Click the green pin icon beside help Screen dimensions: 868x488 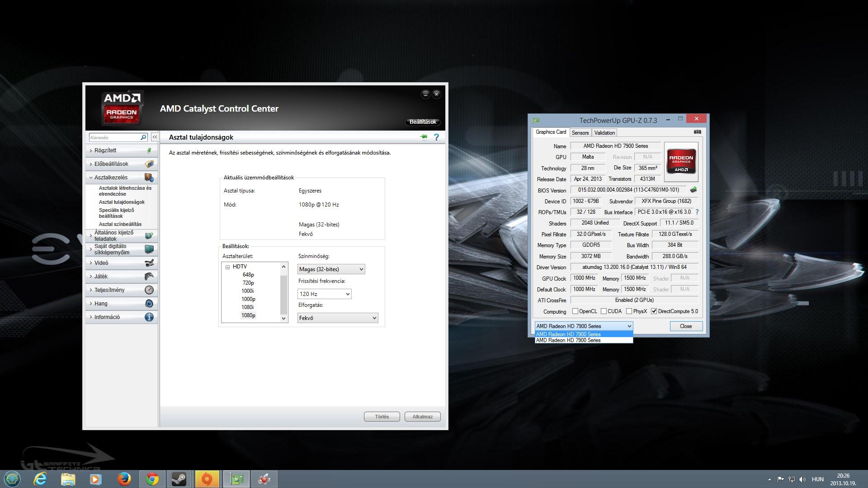pos(424,137)
